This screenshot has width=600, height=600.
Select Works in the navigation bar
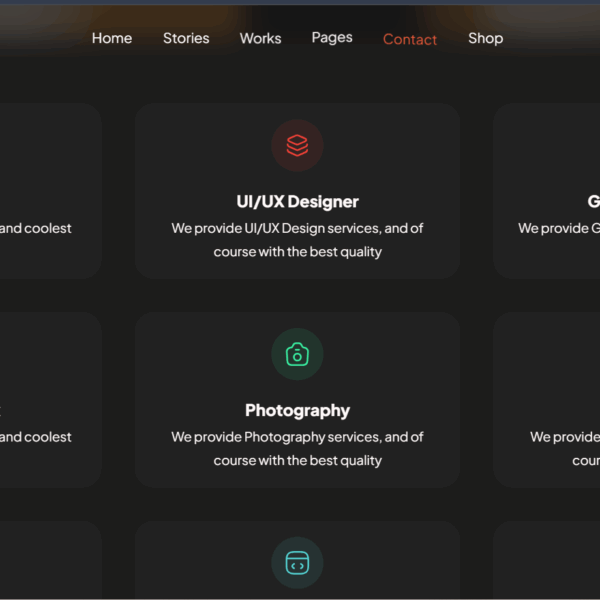(x=260, y=38)
